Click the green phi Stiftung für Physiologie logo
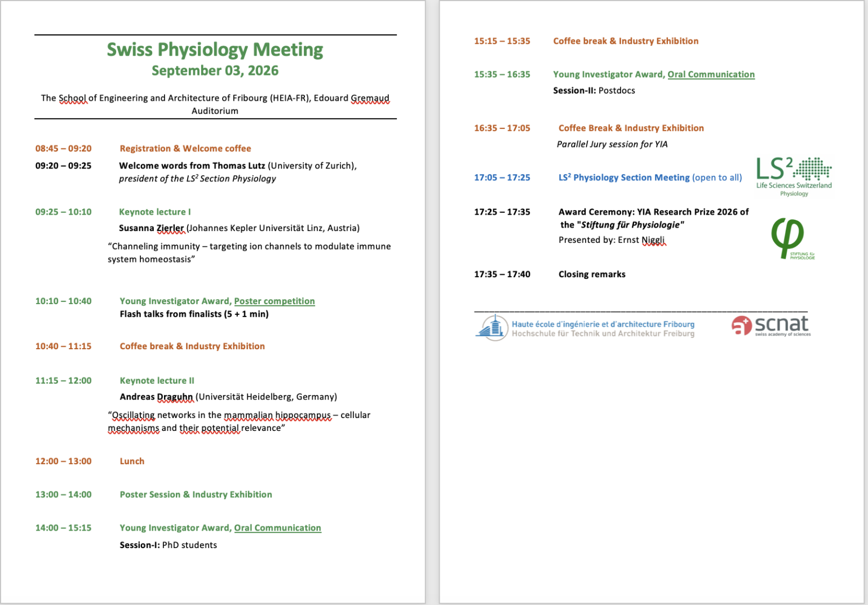The width and height of the screenshot is (868, 605). (x=789, y=238)
